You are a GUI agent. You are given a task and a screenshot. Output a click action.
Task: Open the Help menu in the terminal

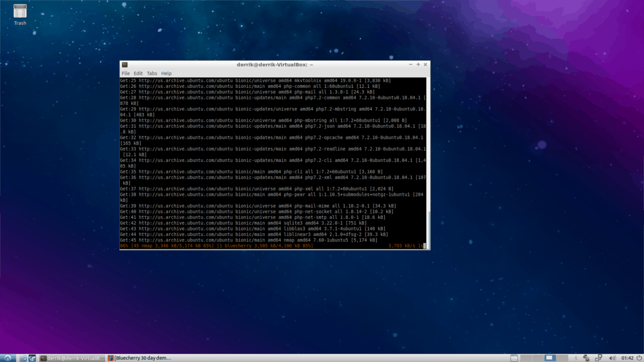(166, 73)
